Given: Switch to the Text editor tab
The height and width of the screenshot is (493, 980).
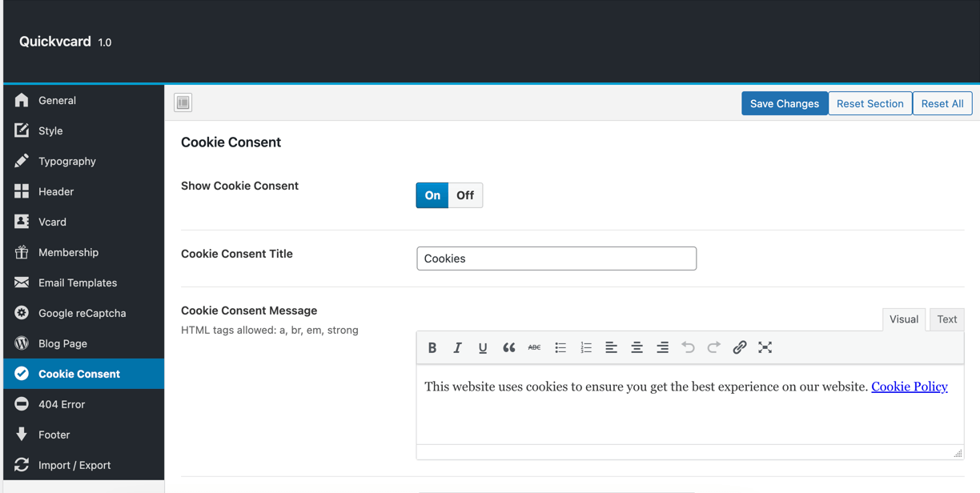Looking at the screenshot, I should point(946,319).
